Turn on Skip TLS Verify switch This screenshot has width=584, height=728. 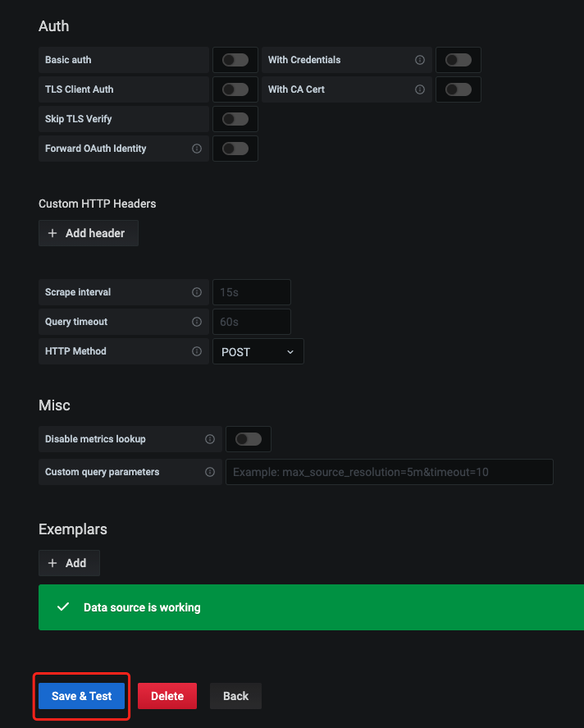point(235,119)
